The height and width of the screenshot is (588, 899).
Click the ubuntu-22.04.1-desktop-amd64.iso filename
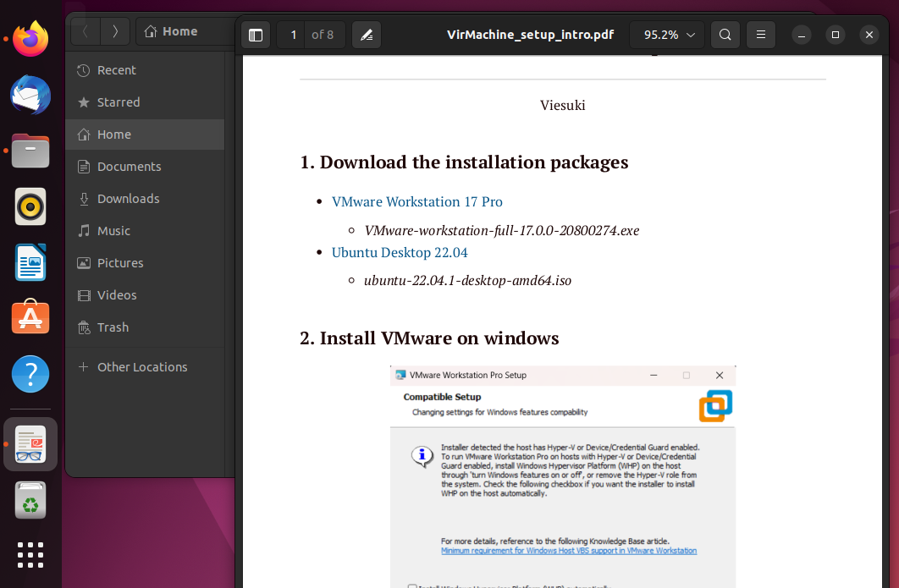coord(467,281)
